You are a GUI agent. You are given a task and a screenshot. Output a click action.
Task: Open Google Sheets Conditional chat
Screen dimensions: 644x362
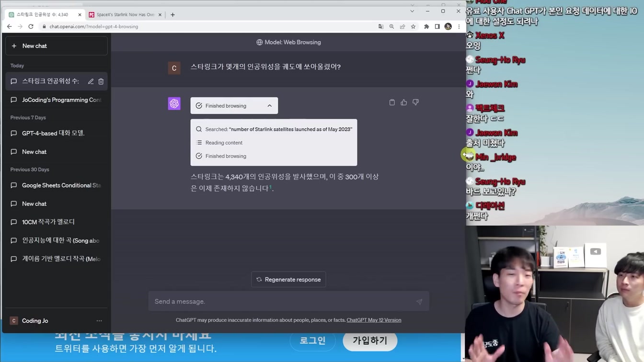[57, 185]
